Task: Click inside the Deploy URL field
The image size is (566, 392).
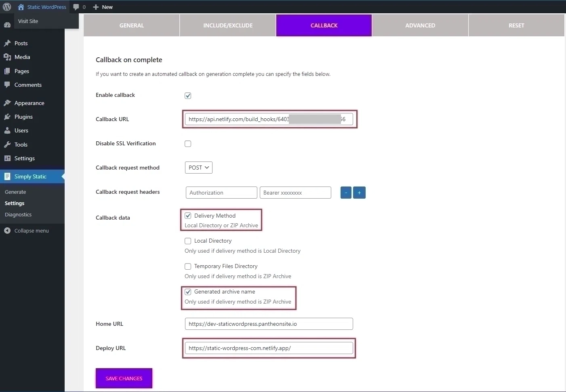Action: pyautogui.click(x=269, y=348)
